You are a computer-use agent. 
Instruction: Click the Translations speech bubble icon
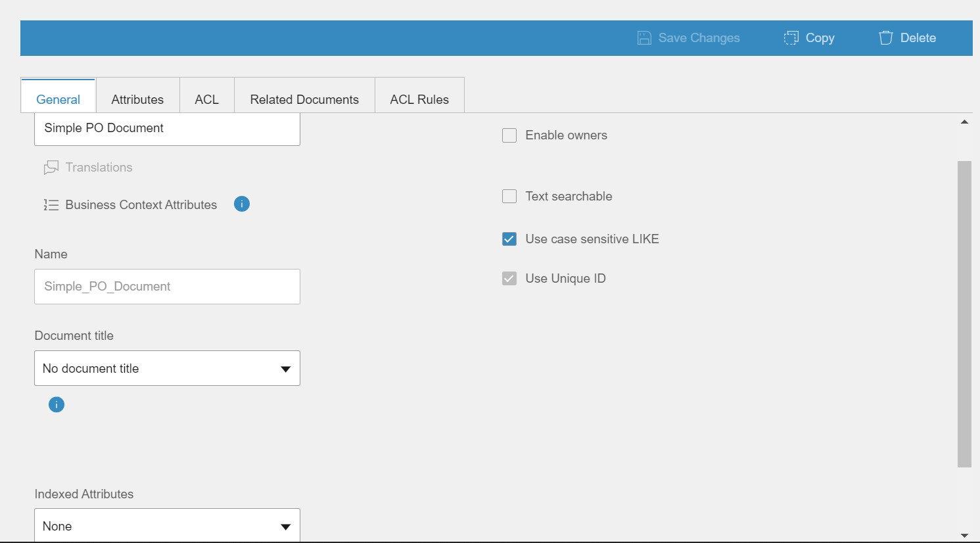coord(51,168)
